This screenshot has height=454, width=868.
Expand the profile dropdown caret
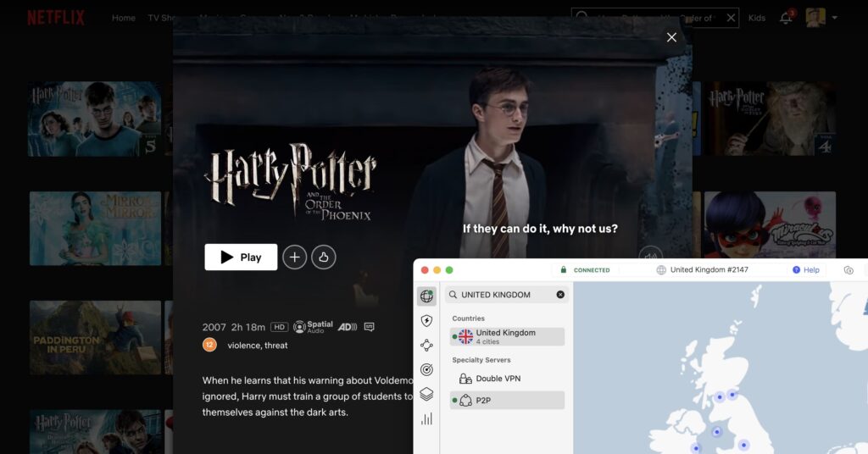(x=834, y=18)
